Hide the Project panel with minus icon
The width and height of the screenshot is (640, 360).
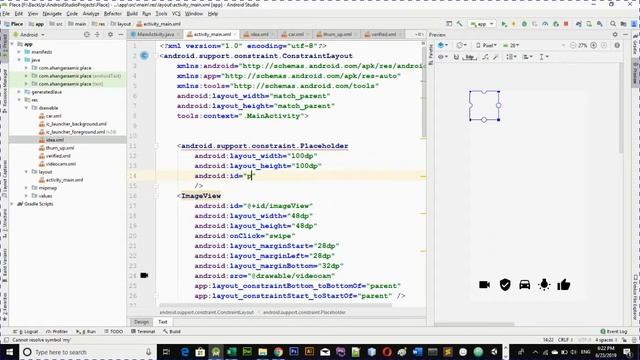120,35
